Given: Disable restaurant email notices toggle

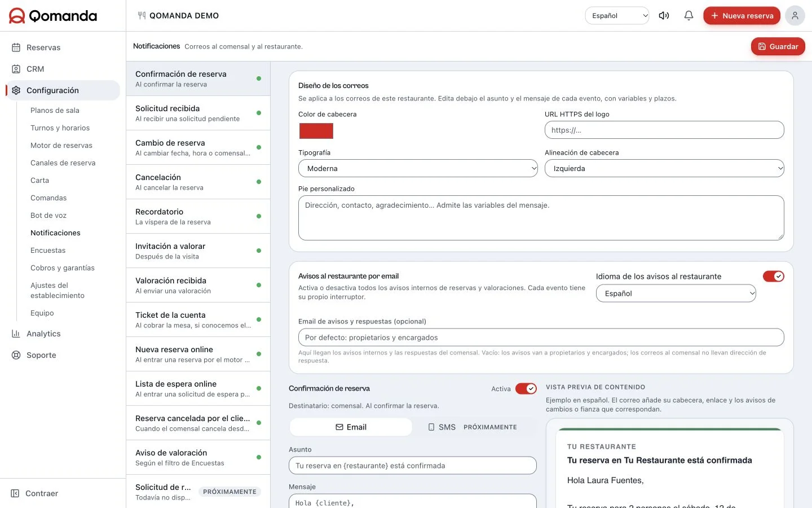Looking at the screenshot, I should (774, 276).
